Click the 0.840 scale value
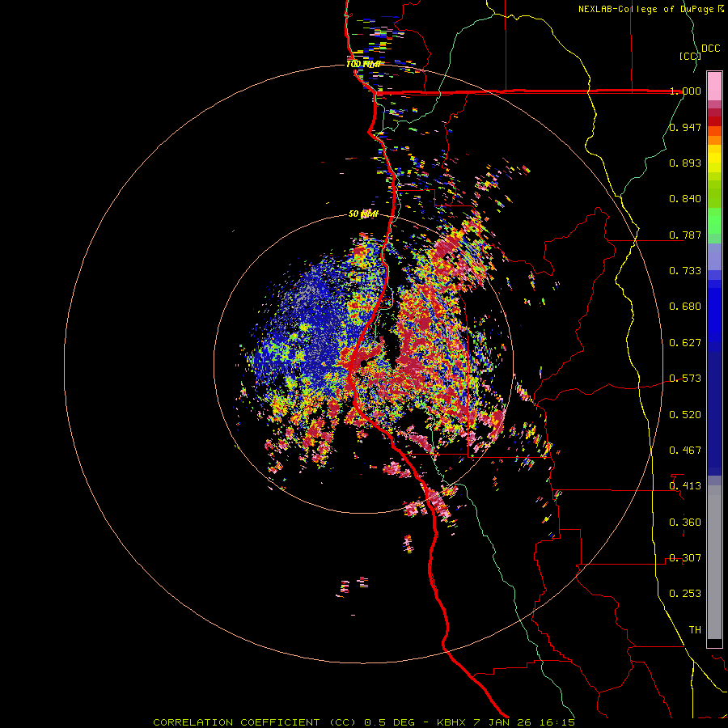The width and height of the screenshot is (728, 728). click(x=685, y=199)
